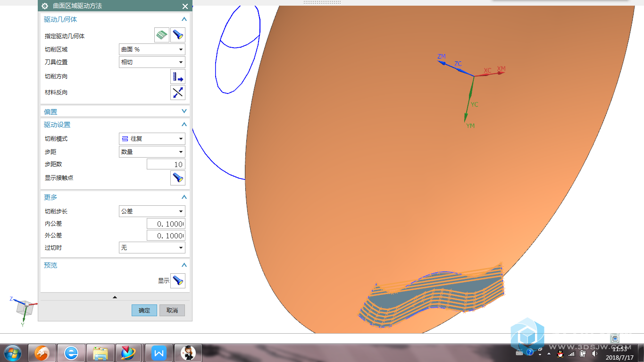The height and width of the screenshot is (362, 644).
Task: Open the avatar girl application on taskbar
Action: tap(188, 353)
